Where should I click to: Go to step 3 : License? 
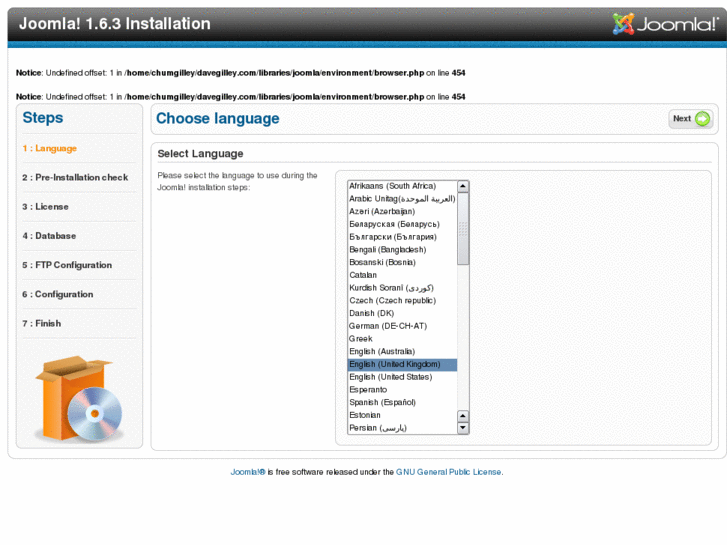click(x=46, y=207)
